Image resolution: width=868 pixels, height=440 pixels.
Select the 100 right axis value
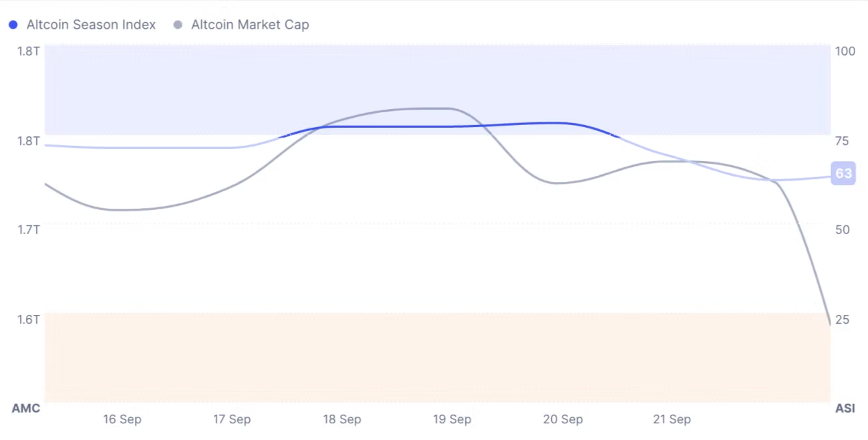tap(845, 51)
